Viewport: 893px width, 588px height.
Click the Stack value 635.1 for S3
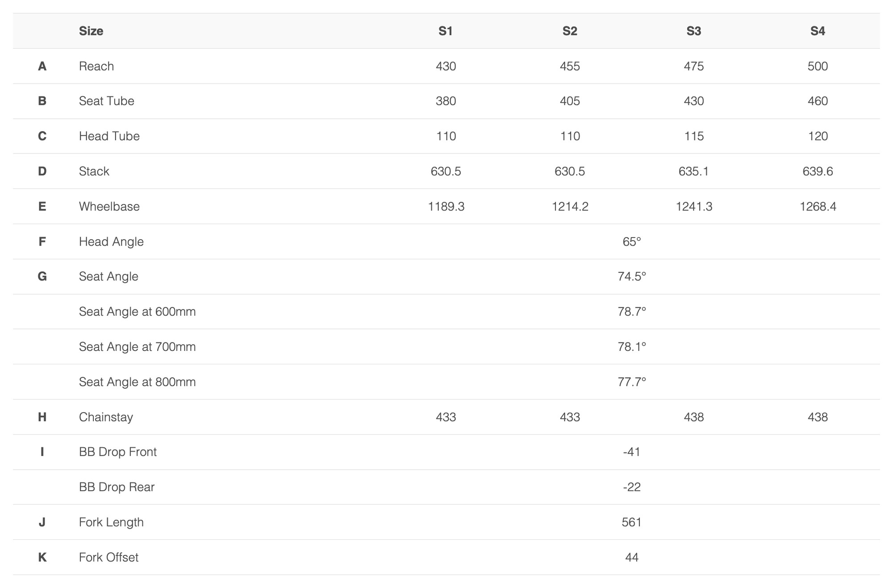[694, 171]
